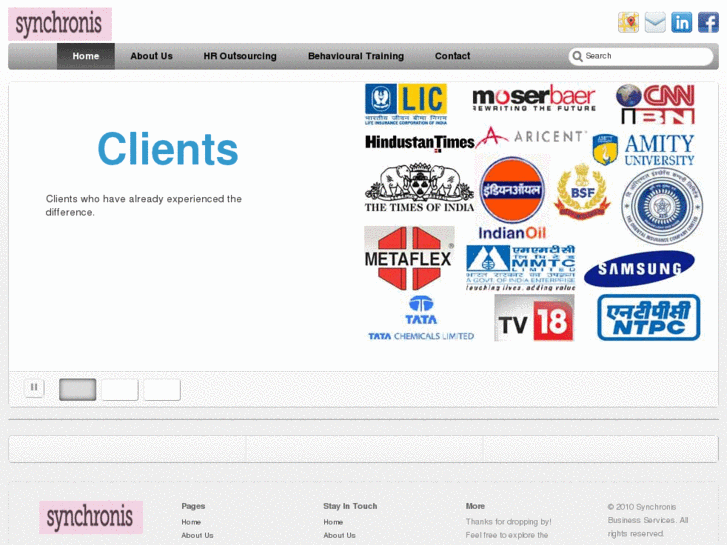The image size is (727, 545).
Task: Open Home link under Stay In Touch
Action: 333,522
